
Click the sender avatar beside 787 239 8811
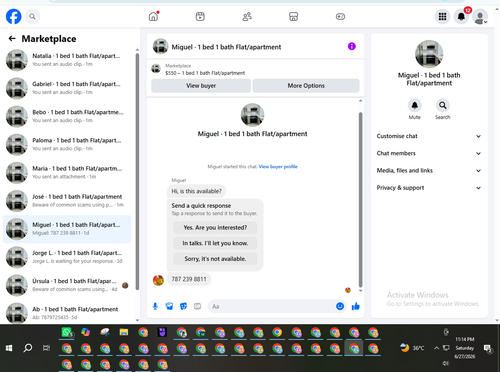click(158, 280)
